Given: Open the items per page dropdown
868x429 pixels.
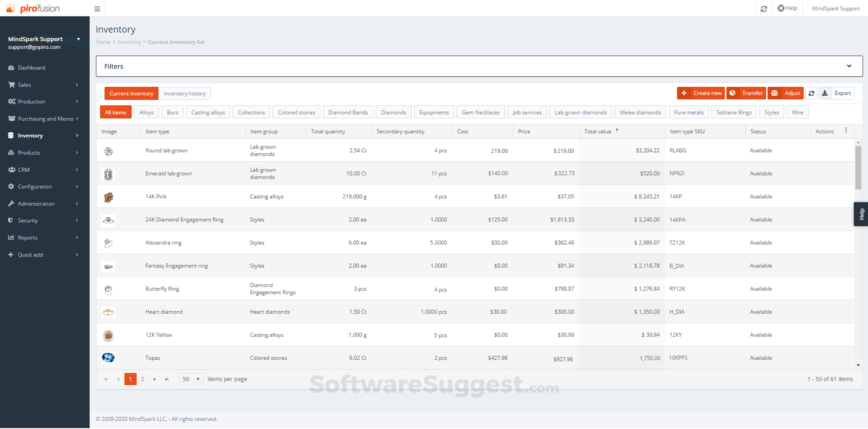Looking at the screenshot, I should [191, 379].
